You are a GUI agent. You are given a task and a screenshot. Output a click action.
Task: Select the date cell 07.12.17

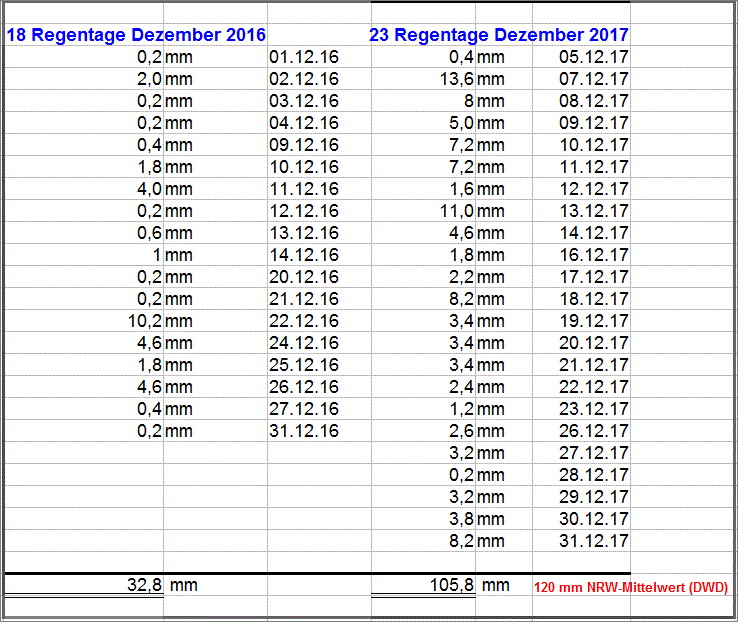click(594, 79)
